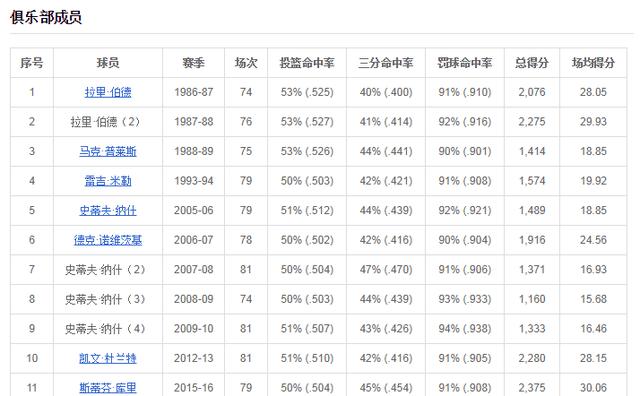Image resolution: width=640 pixels, height=396 pixels.
Task: Click the 雷吉·米勒 hyperlink
Action: point(108,181)
